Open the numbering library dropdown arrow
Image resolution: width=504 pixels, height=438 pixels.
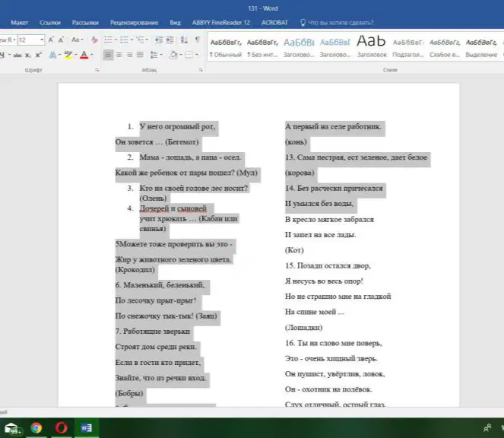132,40
